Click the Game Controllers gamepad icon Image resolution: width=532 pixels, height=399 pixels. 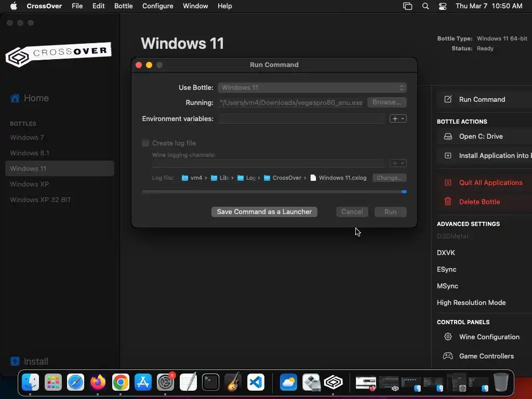(448, 356)
